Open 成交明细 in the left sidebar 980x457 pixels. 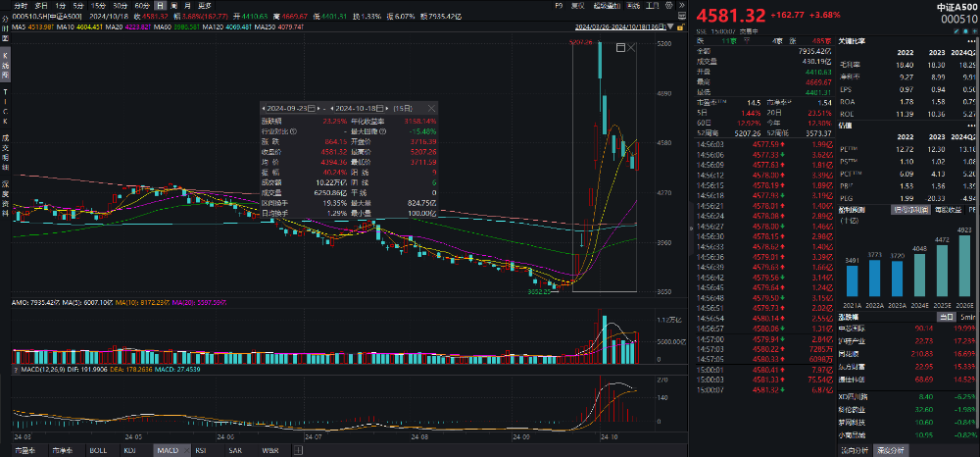point(6,151)
